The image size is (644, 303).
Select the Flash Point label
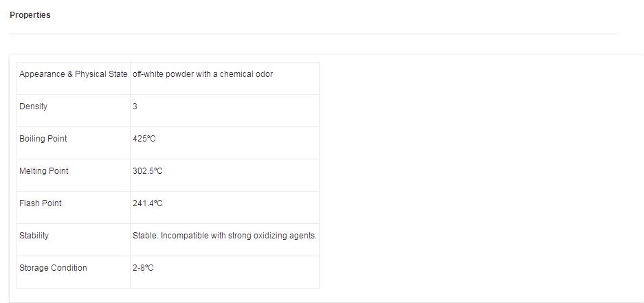[x=41, y=203]
